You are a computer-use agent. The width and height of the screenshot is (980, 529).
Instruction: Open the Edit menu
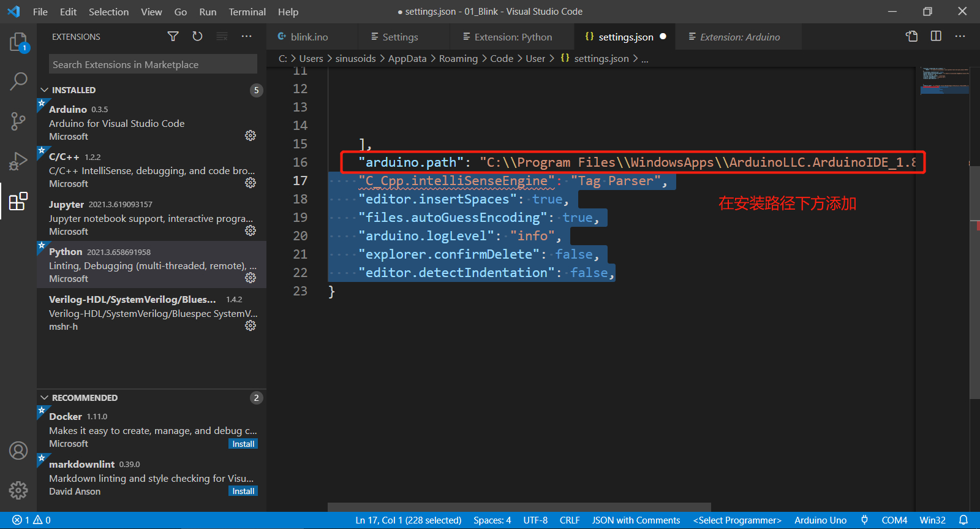click(69, 12)
